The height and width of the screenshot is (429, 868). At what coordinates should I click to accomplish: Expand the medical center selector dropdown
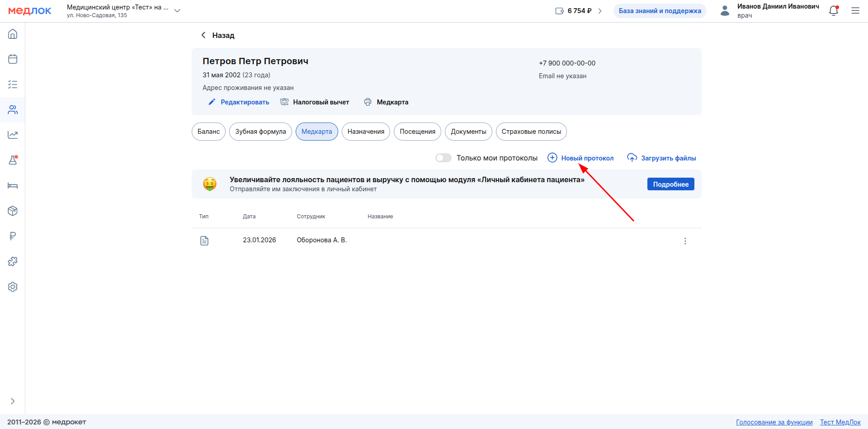177,11
